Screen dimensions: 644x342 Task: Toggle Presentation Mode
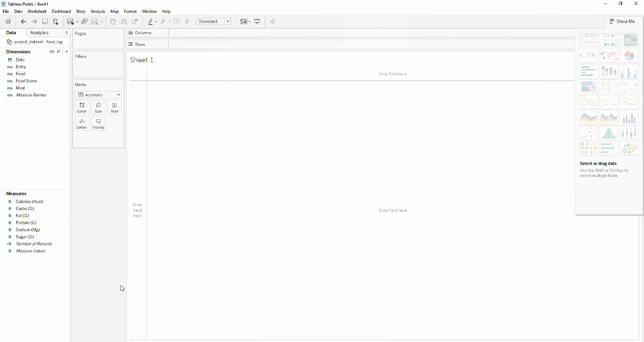pyautogui.click(x=257, y=22)
